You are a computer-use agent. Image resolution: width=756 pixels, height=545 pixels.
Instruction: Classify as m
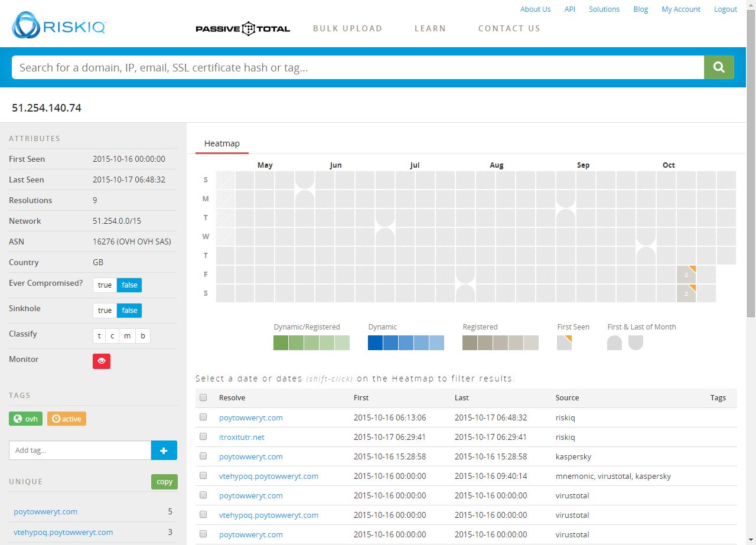[127, 336]
